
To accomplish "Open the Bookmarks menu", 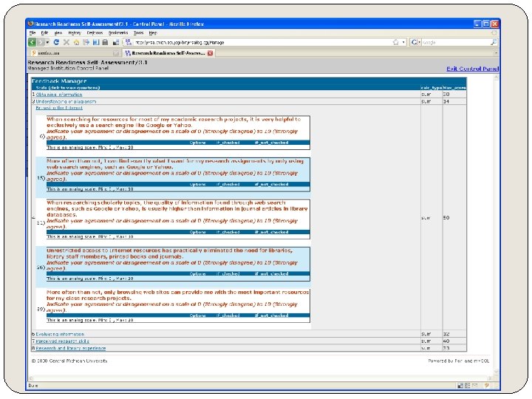I will (118, 33).
